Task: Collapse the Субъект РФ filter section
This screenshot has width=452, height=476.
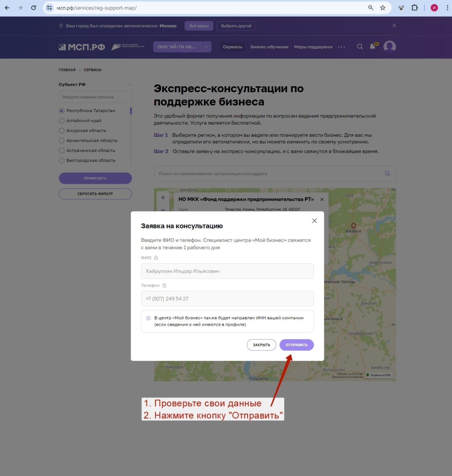Action: [x=130, y=85]
